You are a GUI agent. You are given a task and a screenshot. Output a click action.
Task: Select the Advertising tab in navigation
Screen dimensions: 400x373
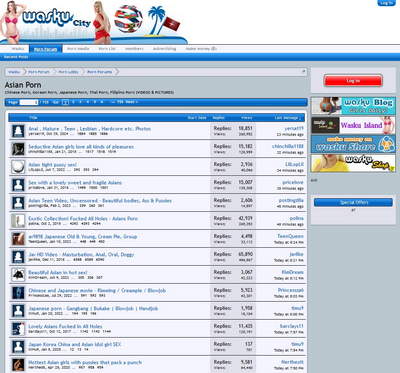click(164, 49)
